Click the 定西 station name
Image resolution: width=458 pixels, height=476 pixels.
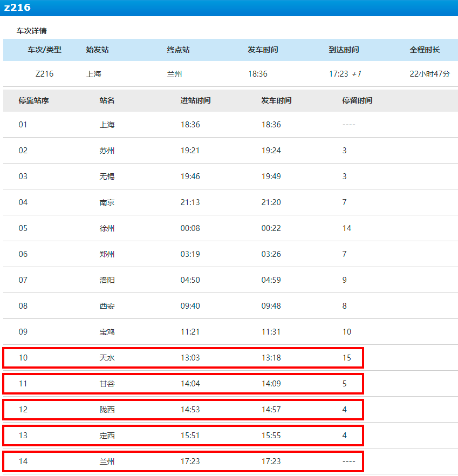click(x=107, y=436)
